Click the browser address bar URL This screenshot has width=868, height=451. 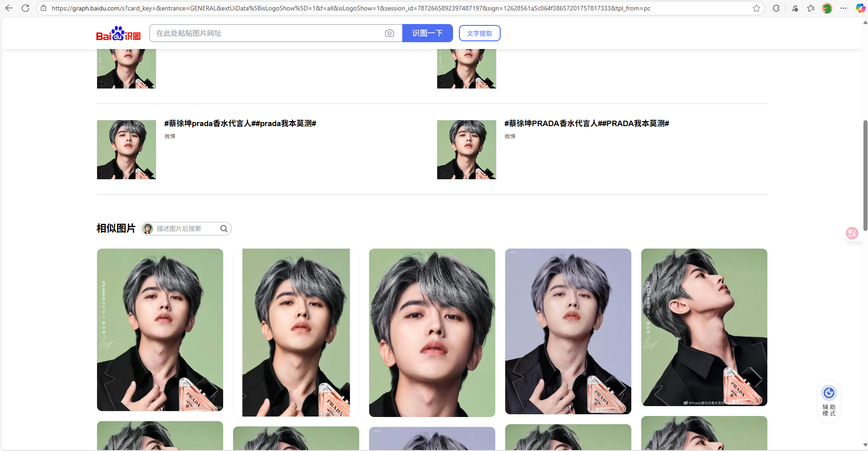coord(351,8)
